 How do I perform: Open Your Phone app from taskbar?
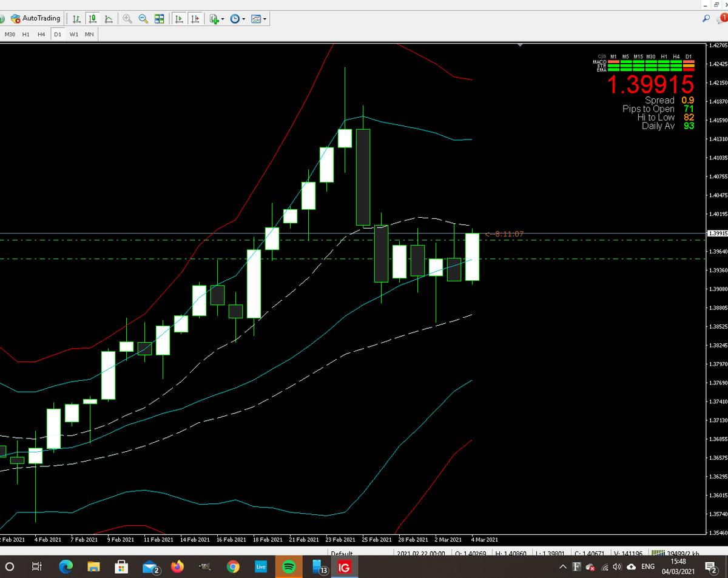coord(320,568)
